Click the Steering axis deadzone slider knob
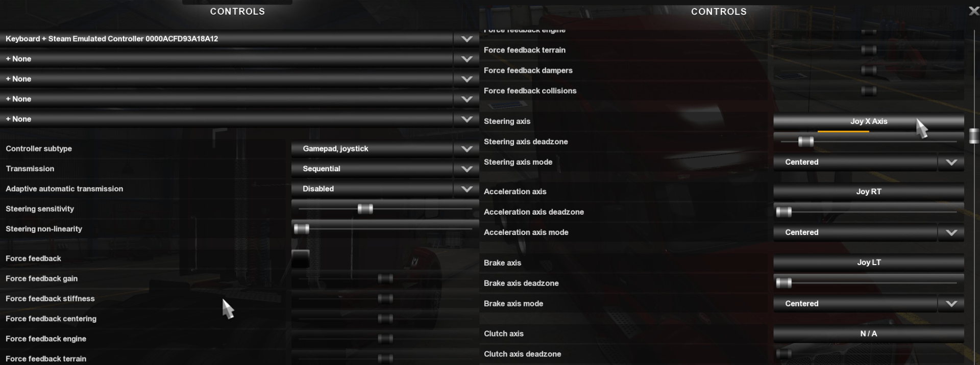The height and width of the screenshot is (365, 980). click(806, 142)
